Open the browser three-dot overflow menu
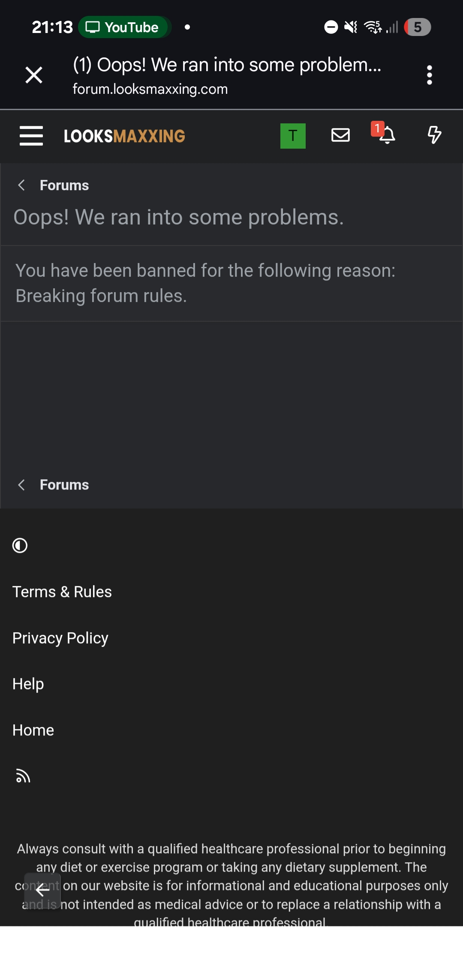This screenshot has width=463, height=980. [x=429, y=75]
